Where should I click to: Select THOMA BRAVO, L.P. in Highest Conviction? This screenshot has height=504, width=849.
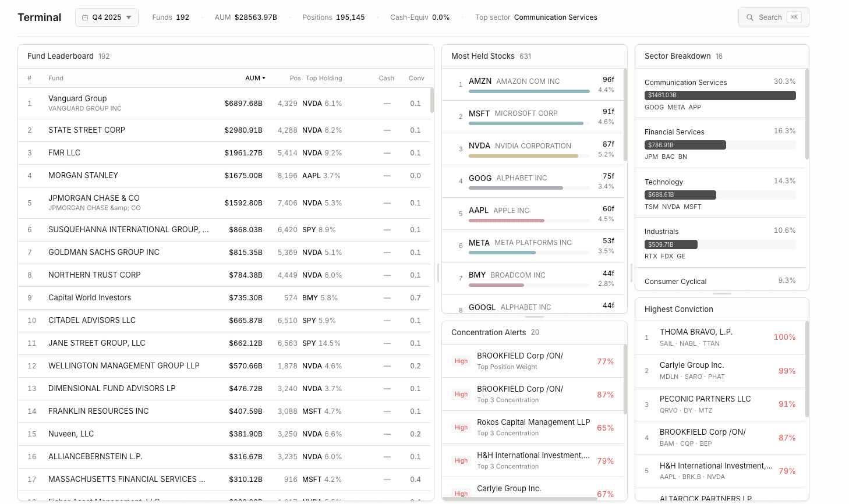[721, 337]
